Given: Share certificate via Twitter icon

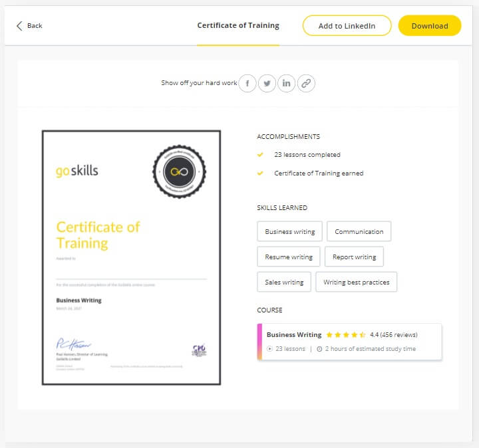Looking at the screenshot, I should [x=267, y=83].
